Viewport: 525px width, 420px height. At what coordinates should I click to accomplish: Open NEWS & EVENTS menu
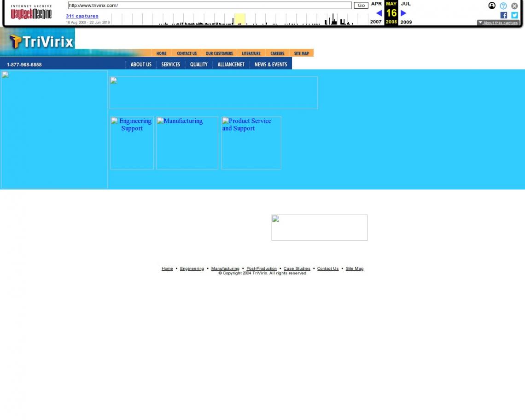pos(271,64)
